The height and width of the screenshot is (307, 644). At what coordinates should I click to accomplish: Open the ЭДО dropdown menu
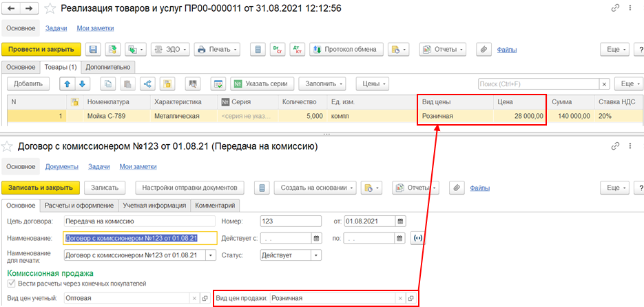coord(170,50)
